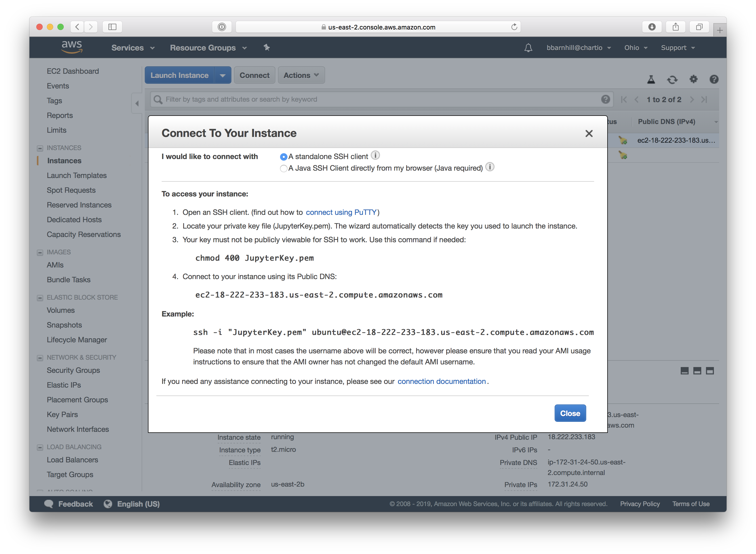Select the Java SSH Client radio option
Image resolution: width=756 pixels, height=554 pixels.
point(283,168)
